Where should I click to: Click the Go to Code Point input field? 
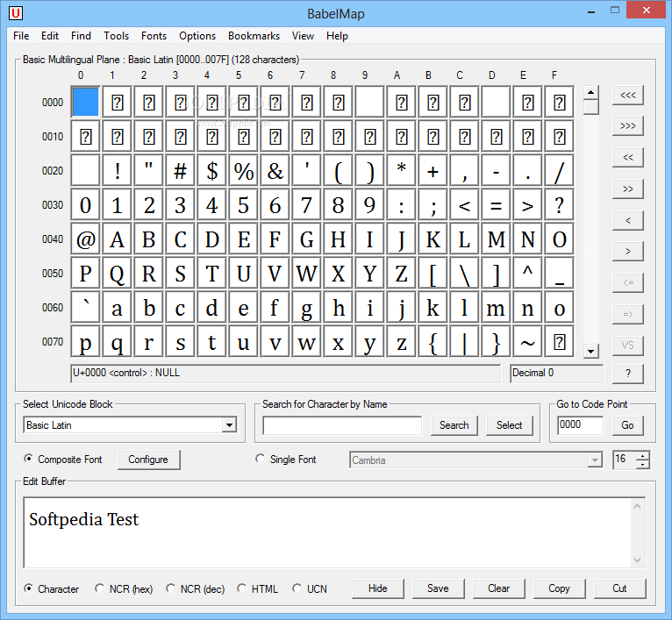point(580,425)
